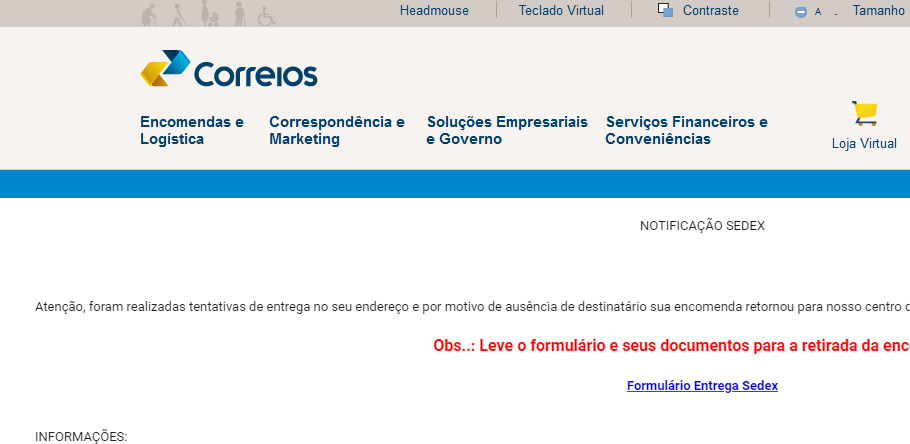Select the NOTIFICAÇÃO SEDEX heading text
Screen dimensions: 910x444
(702, 226)
